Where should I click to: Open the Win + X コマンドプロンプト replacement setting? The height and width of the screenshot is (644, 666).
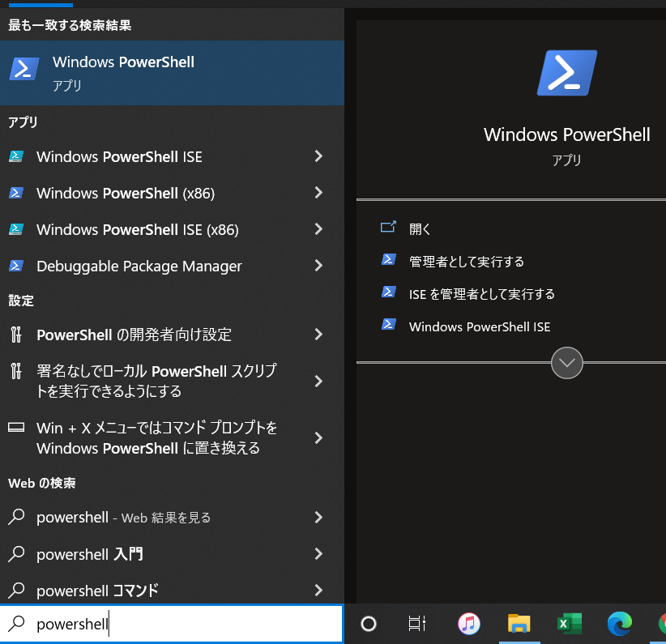(146, 437)
